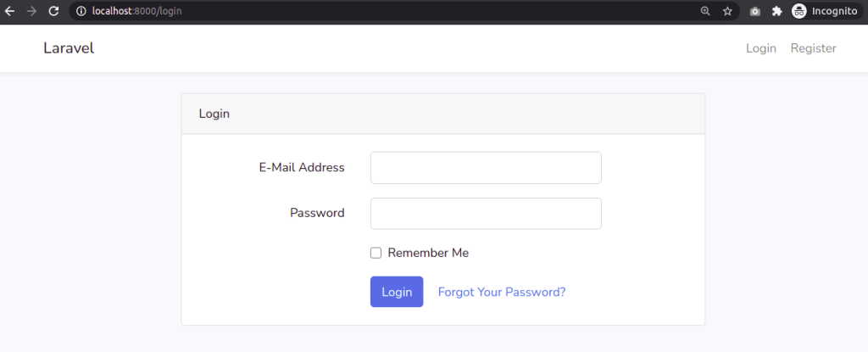
Task: Enable the Remember Me checkbox
Action: [376, 253]
